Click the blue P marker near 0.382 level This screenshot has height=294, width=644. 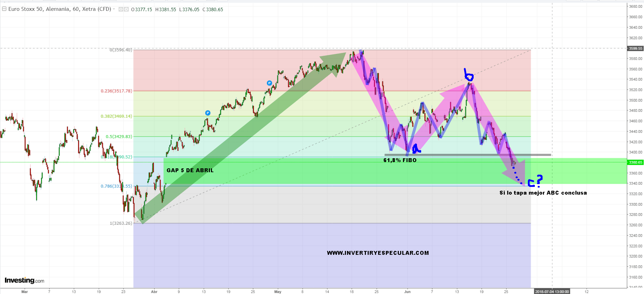coord(208,113)
